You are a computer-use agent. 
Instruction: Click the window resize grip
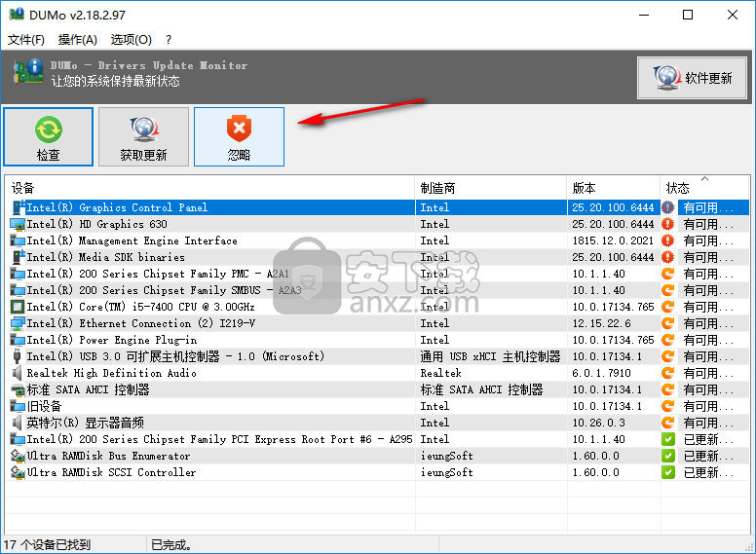tap(750, 548)
